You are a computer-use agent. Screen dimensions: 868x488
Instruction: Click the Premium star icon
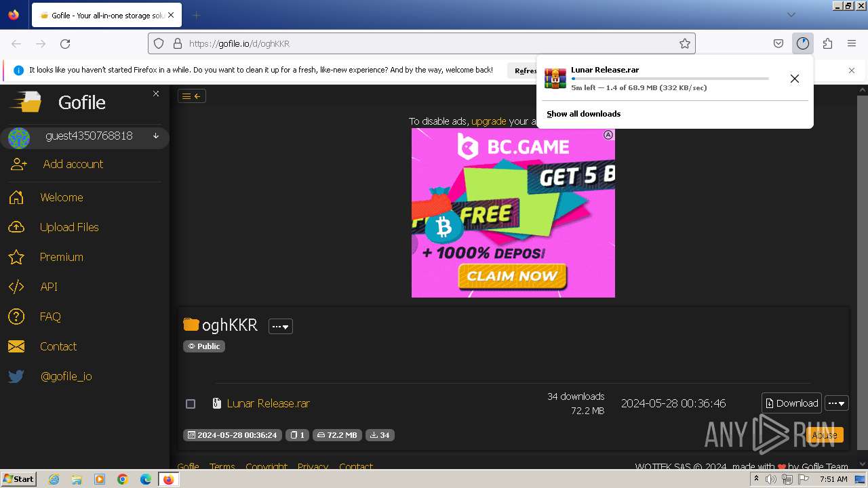point(16,257)
